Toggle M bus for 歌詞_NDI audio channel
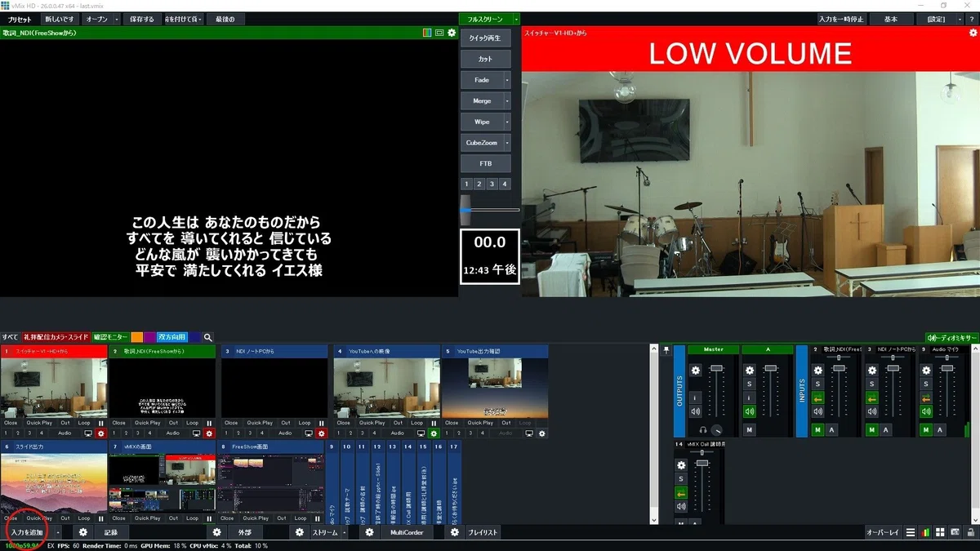Viewport: 980px width, 551px height. pos(817,429)
